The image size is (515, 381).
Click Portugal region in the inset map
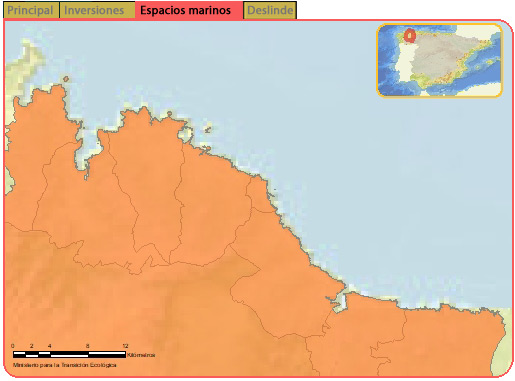click(x=404, y=67)
